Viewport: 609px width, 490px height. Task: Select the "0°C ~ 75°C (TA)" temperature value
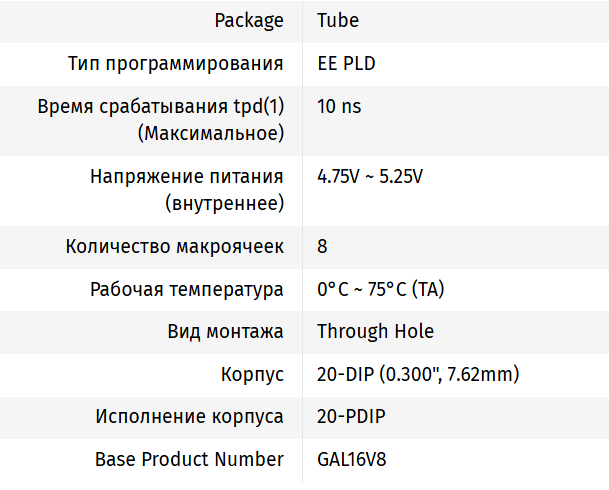381,290
